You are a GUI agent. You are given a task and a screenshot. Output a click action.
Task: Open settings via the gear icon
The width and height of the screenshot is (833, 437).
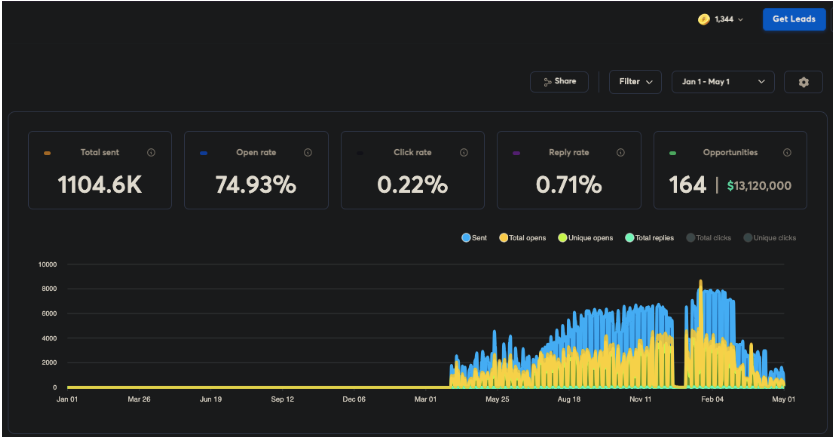[x=803, y=82]
